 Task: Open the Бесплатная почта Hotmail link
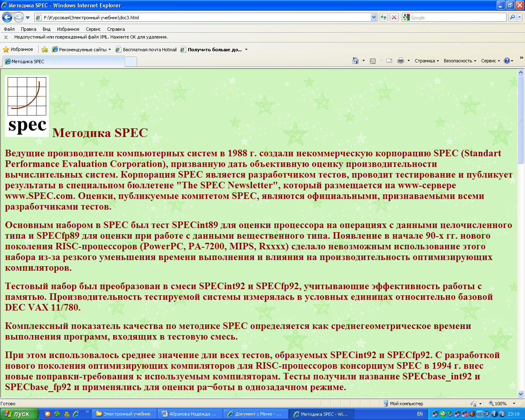point(146,50)
